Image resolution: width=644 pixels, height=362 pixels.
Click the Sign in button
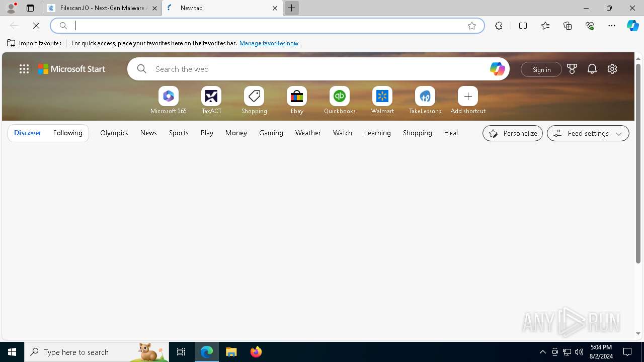pos(541,69)
